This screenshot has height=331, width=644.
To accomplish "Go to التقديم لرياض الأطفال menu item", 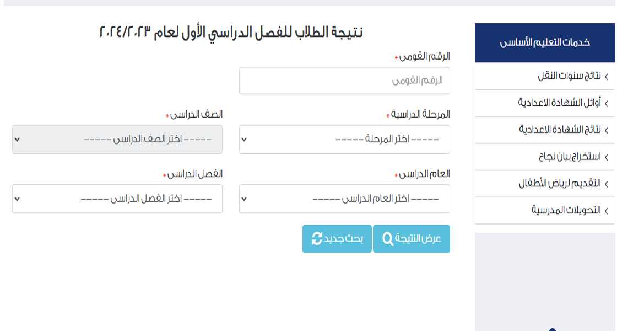I will tap(545, 183).
